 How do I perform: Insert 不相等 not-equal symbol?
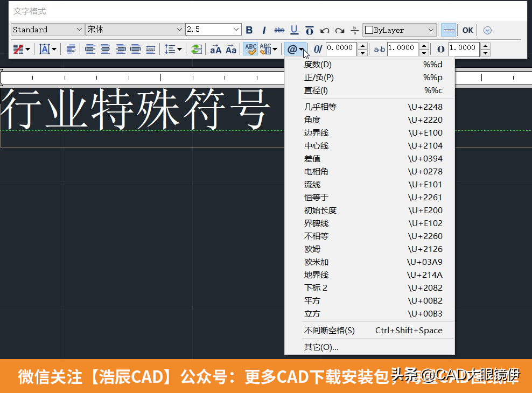pos(369,236)
